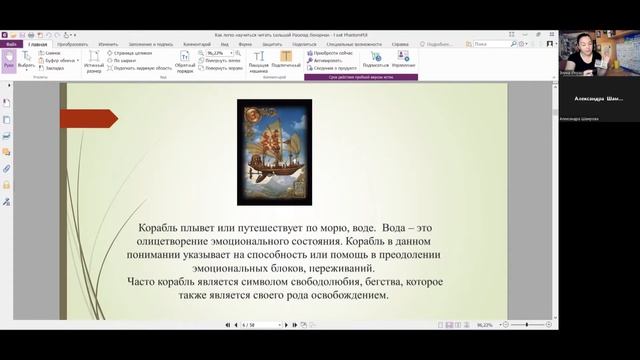
Task: Open the File (Файл) tab
Action: (x=11, y=44)
